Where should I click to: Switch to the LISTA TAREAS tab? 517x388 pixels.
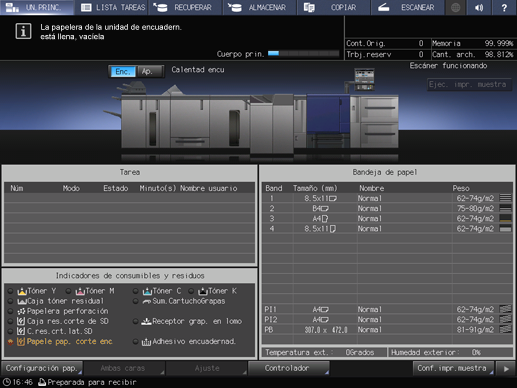tap(112, 7)
